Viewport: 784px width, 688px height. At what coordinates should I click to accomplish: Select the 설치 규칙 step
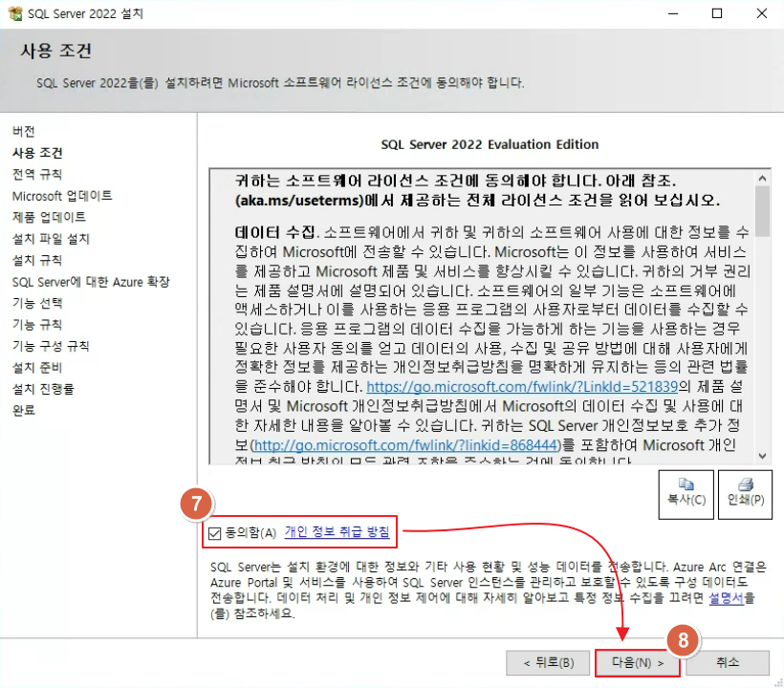pyautogui.click(x=37, y=260)
